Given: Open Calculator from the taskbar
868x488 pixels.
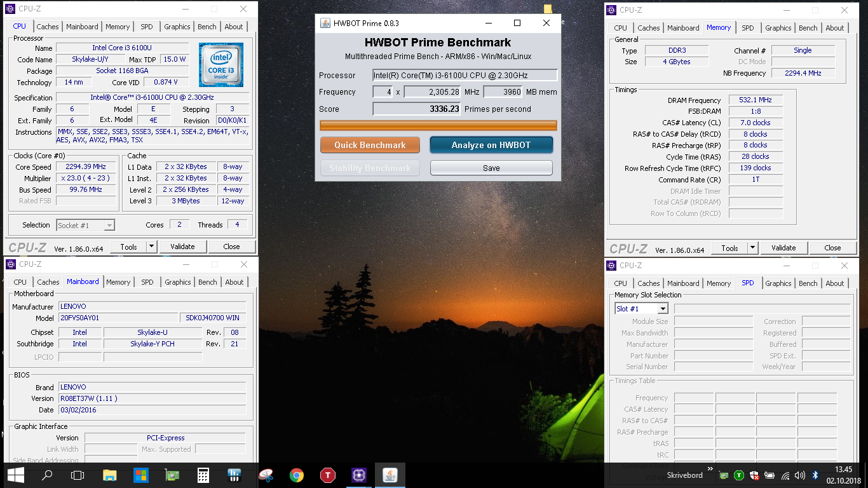Looking at the screenshot, I should pos(203,475).
